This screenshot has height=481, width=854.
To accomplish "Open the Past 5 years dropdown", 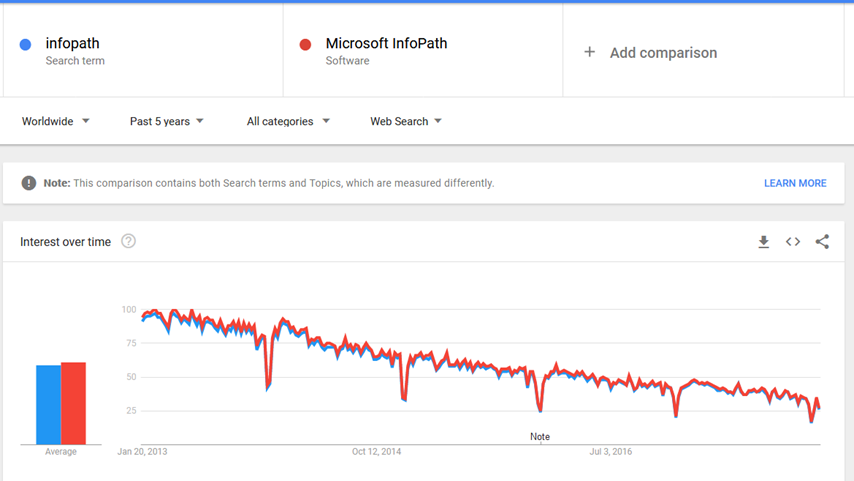I will pos(167,121).
